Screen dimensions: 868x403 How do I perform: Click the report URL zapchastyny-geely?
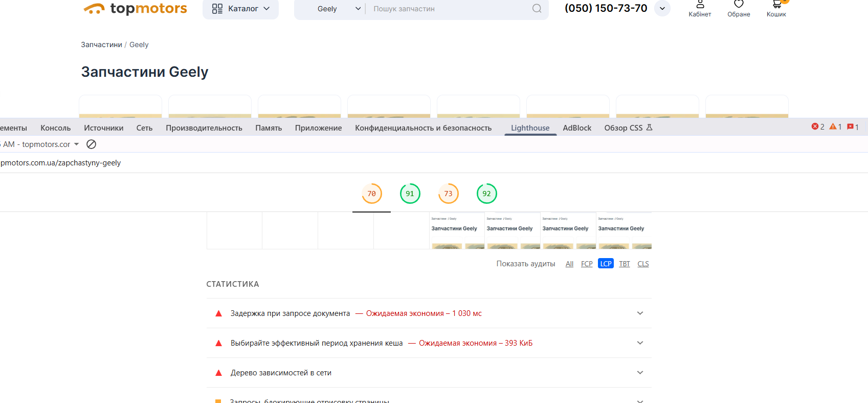click(x=60, y=163)
